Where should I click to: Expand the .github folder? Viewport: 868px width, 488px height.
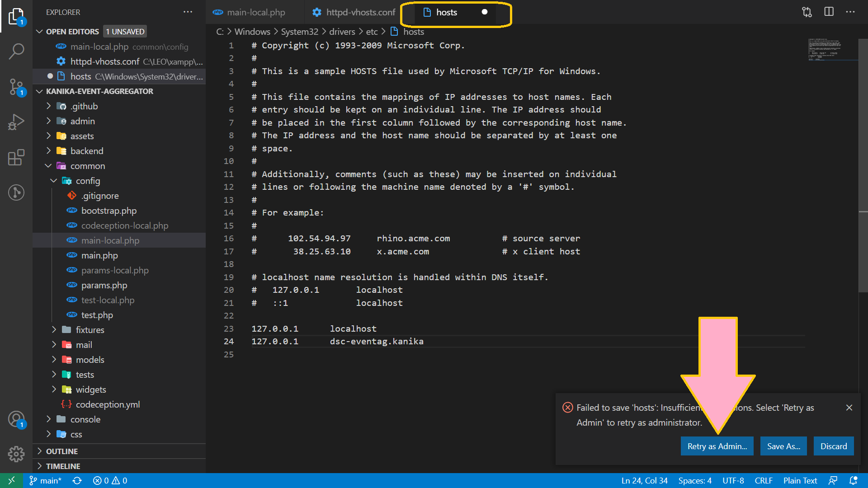(x=48, y=106)
